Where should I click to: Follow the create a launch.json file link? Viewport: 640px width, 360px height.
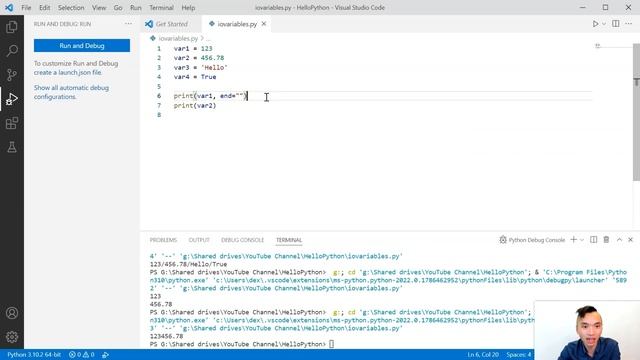click(68, 73)
